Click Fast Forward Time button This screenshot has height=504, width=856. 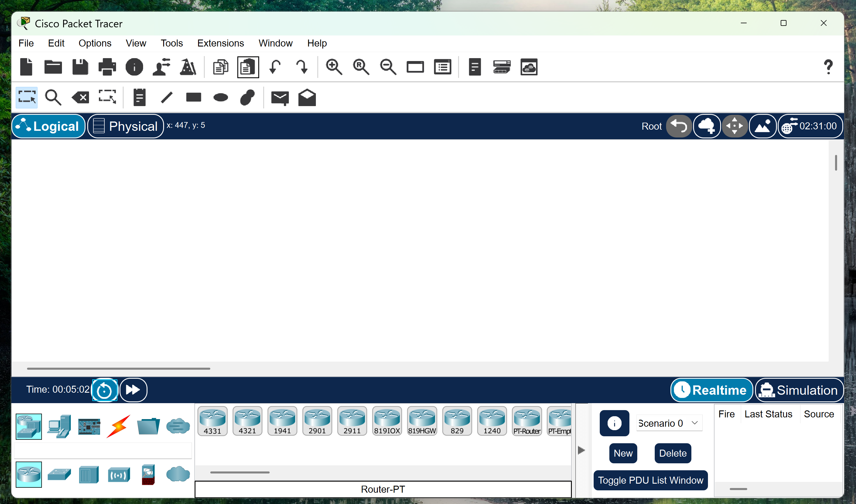tap(133, 390)
